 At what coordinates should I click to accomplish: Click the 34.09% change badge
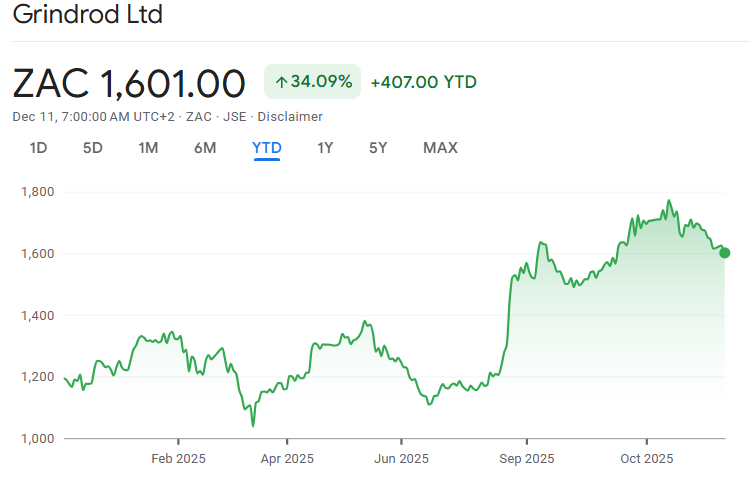pyautogui.click(x=312, y=82)
